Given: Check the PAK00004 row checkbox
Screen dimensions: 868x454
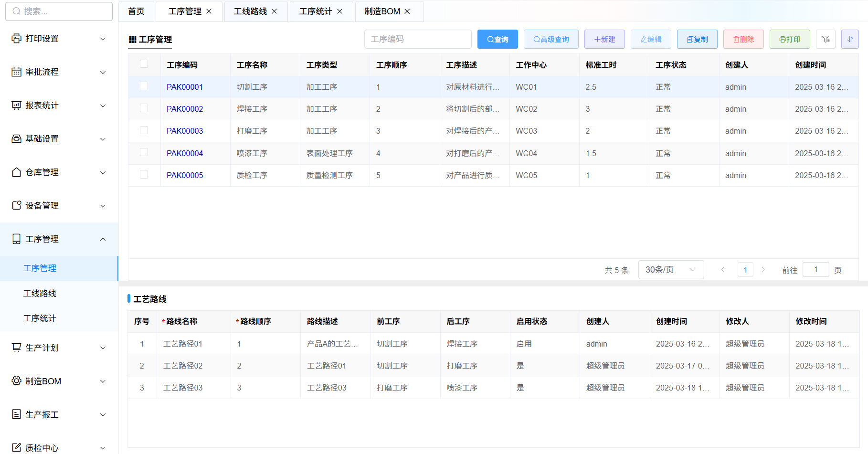Looking at the screenshot, I should [144, 152].
